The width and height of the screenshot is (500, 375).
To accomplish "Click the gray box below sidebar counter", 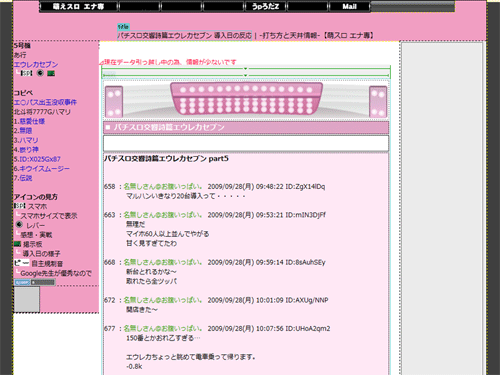I will pyautogui.click(x=27, y=299).
